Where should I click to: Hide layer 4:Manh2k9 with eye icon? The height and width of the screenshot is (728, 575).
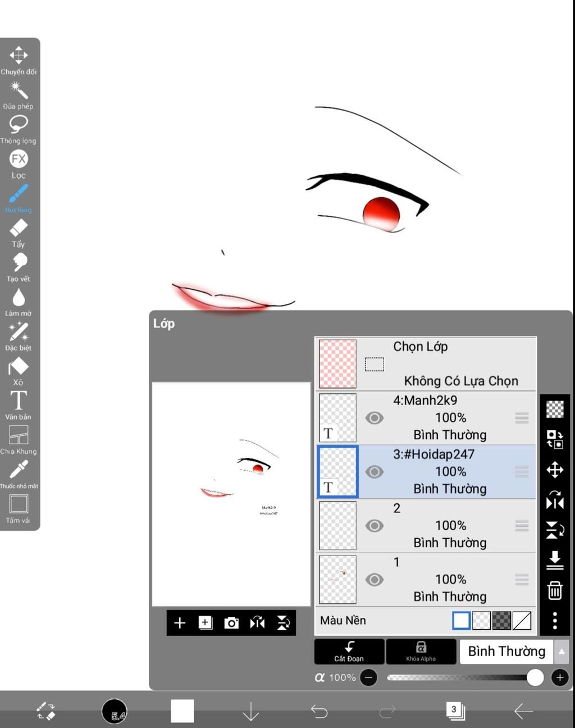[375, 418]
